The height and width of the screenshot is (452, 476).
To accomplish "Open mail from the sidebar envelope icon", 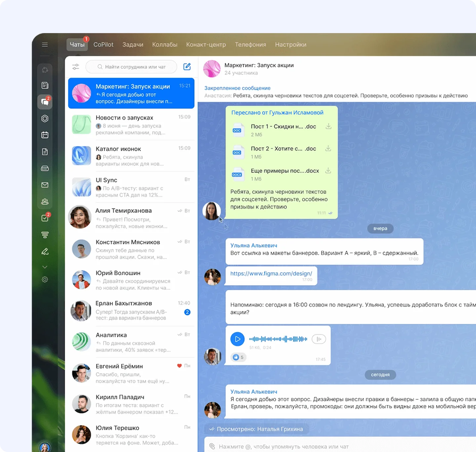I will [45, 185].
